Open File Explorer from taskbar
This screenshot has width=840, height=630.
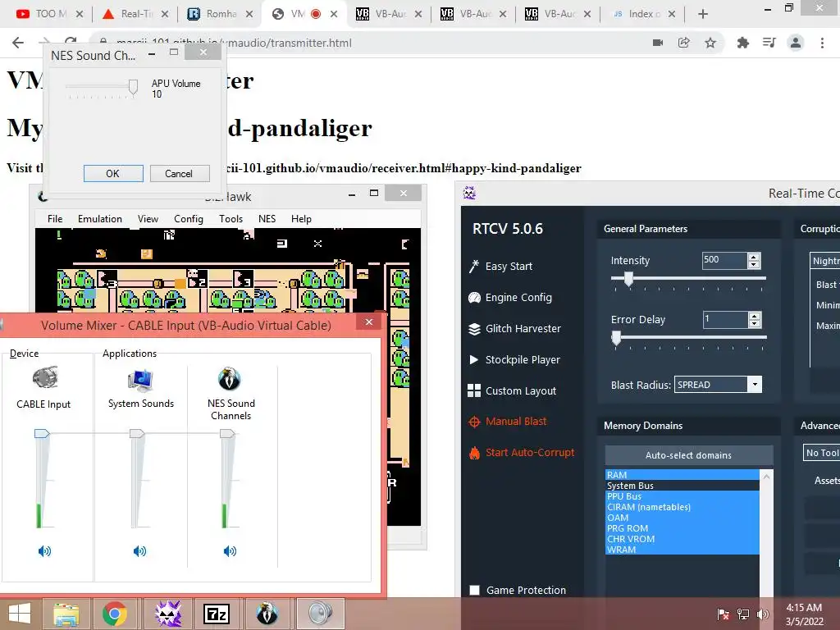[x=66, y=614]
